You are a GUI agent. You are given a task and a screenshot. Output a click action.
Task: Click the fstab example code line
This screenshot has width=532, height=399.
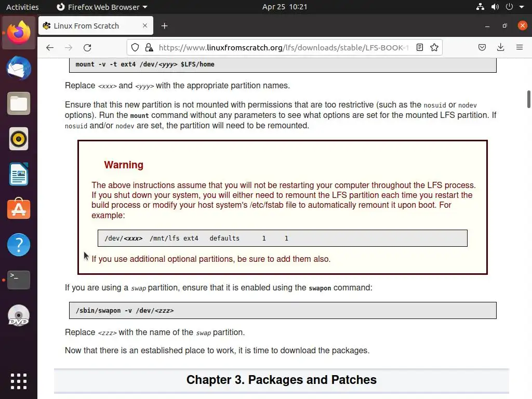tap(282, 238)
